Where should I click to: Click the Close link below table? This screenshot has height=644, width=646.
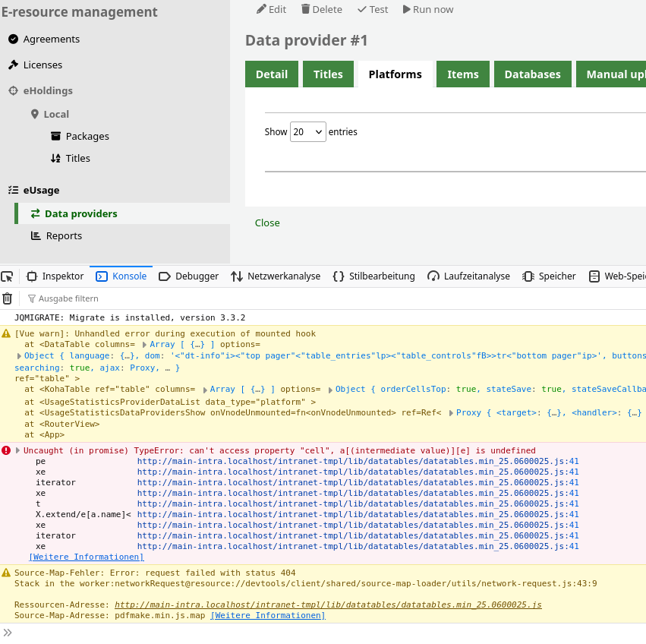click(267, 223)
